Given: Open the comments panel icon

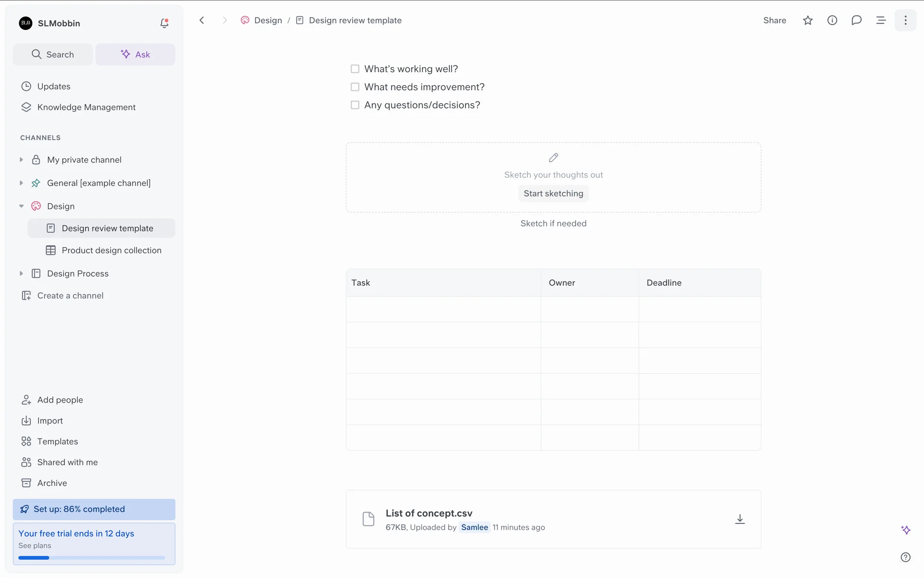Looking at the screenshot, I should point(856,20).
